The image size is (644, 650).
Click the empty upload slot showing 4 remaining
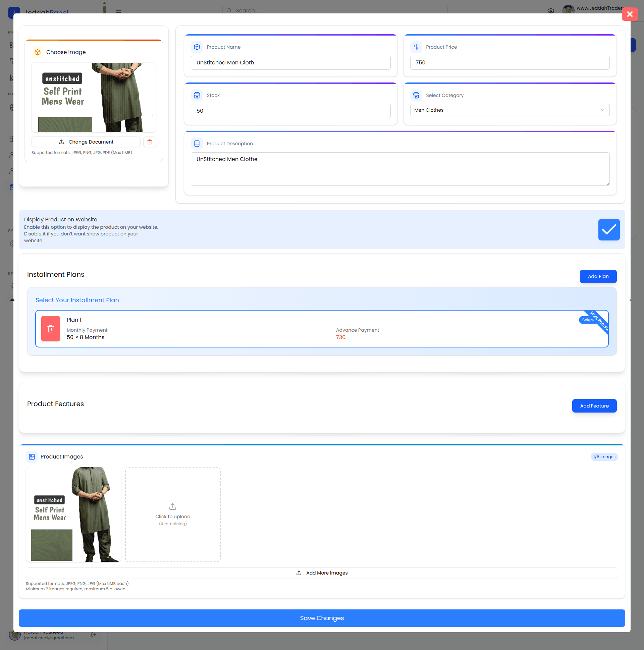click(173, 514)
